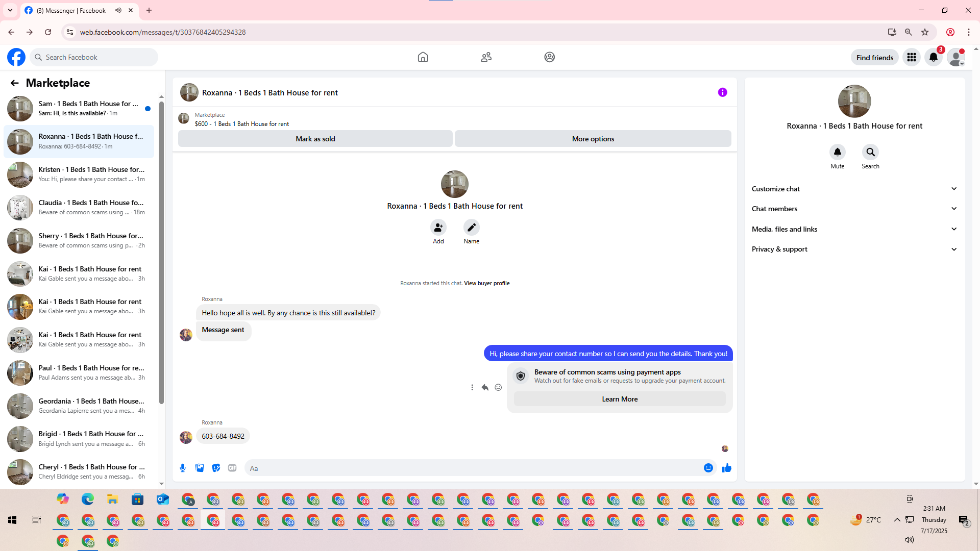React to message with the smiley icon

[498, 388]
